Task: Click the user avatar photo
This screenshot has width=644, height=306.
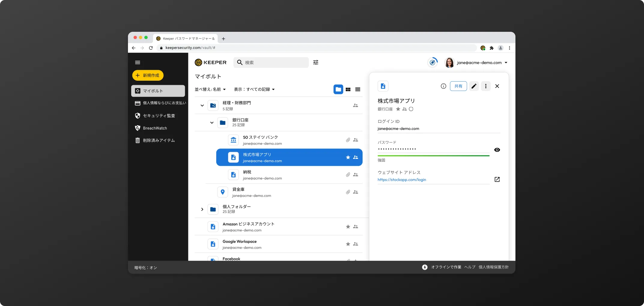Action: tap(449, 62)
